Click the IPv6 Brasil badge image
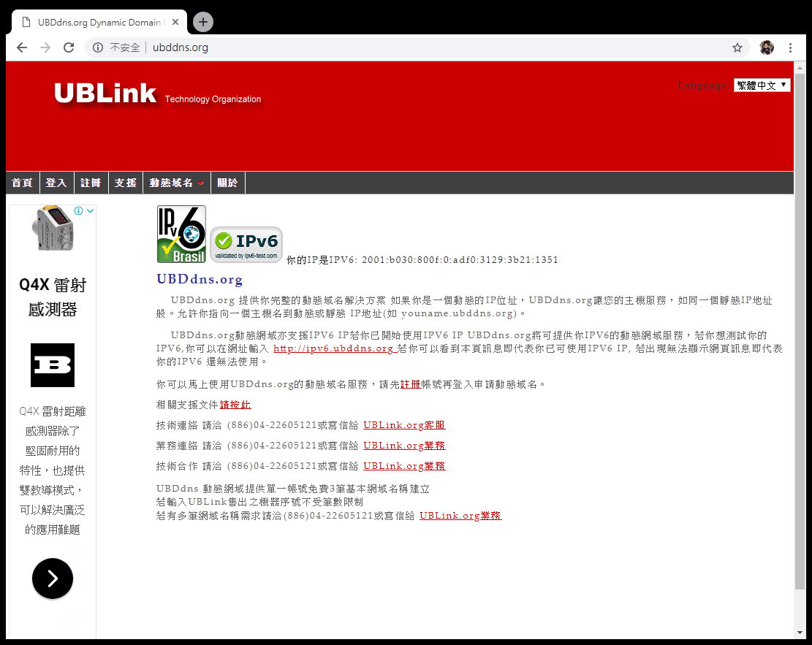 181,234
